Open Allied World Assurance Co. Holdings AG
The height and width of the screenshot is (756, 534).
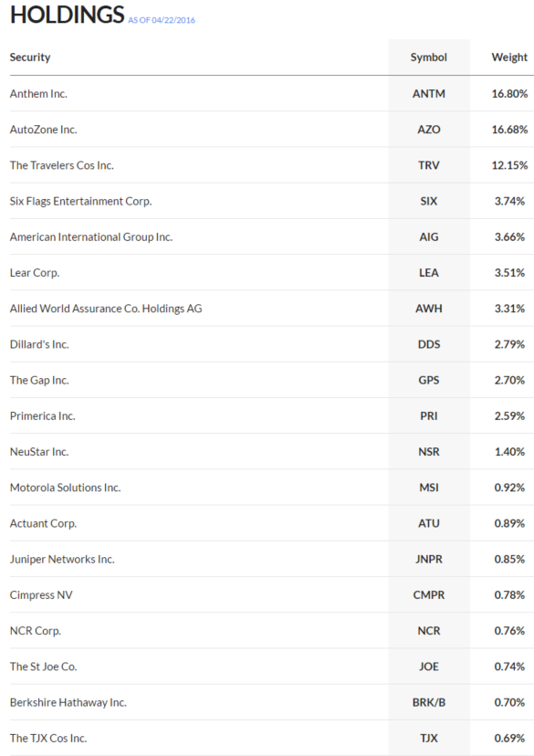tap(106, 309)
